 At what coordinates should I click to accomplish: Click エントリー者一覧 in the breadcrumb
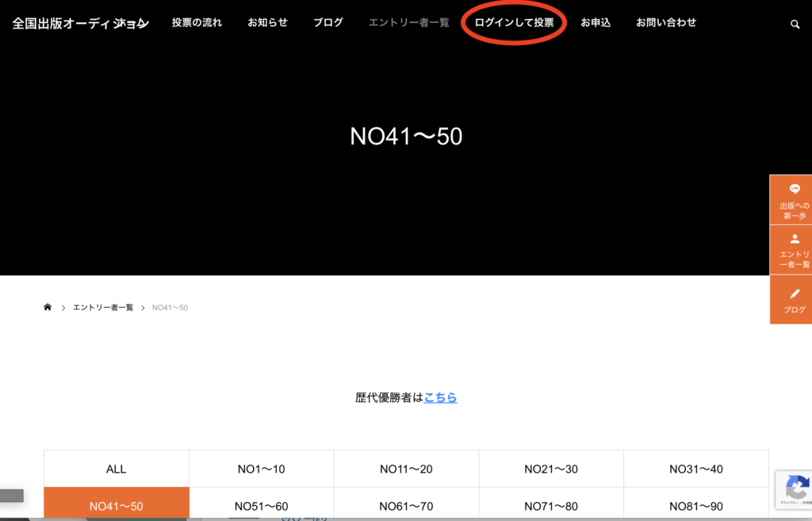pyautogui.click(x=103, y=308)
